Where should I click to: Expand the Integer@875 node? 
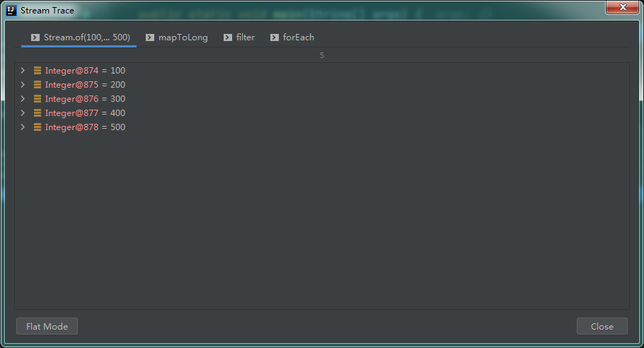(23, 85)
